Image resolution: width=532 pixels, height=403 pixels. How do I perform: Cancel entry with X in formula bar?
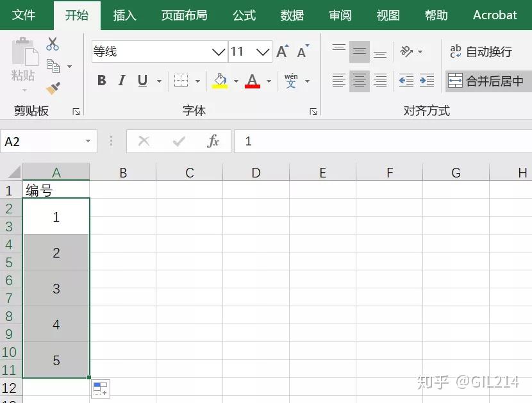point(144,141)
